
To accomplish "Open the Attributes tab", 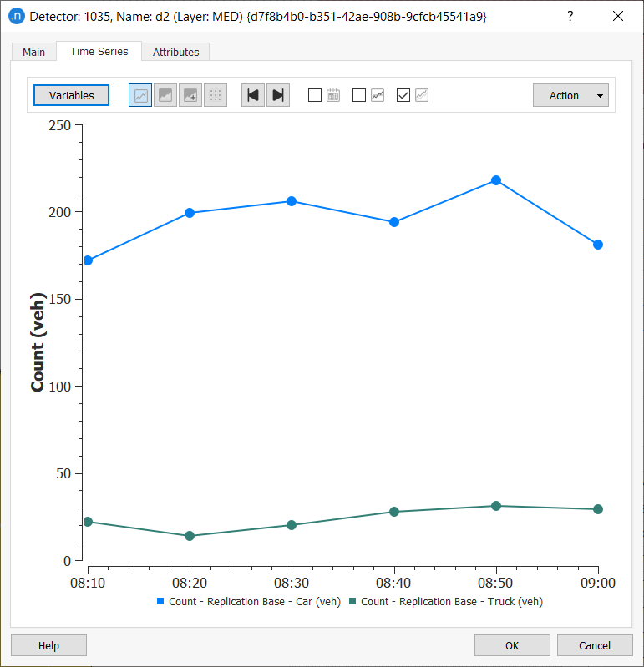I will 175,52.
